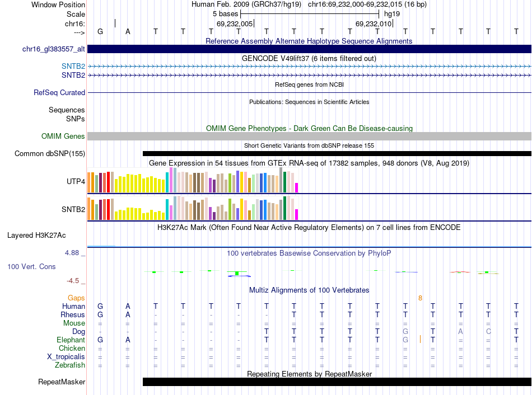Click the Reference Assembly Alternate Haplotype Sequence Alignments title
Screen dimensions: 532x395
309,41
